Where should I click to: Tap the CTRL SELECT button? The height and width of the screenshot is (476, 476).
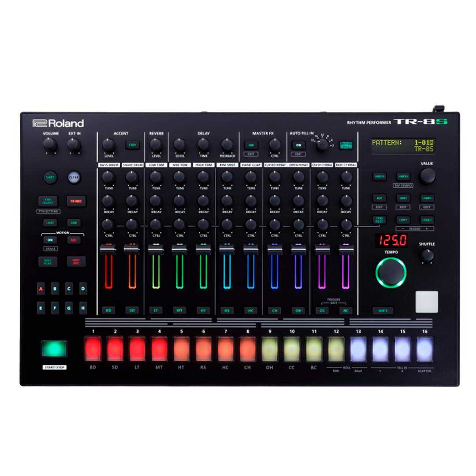click(379, 220)
